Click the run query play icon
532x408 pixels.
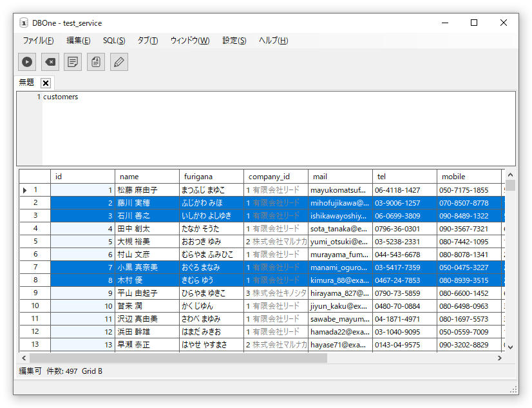[x=27, y=62]
